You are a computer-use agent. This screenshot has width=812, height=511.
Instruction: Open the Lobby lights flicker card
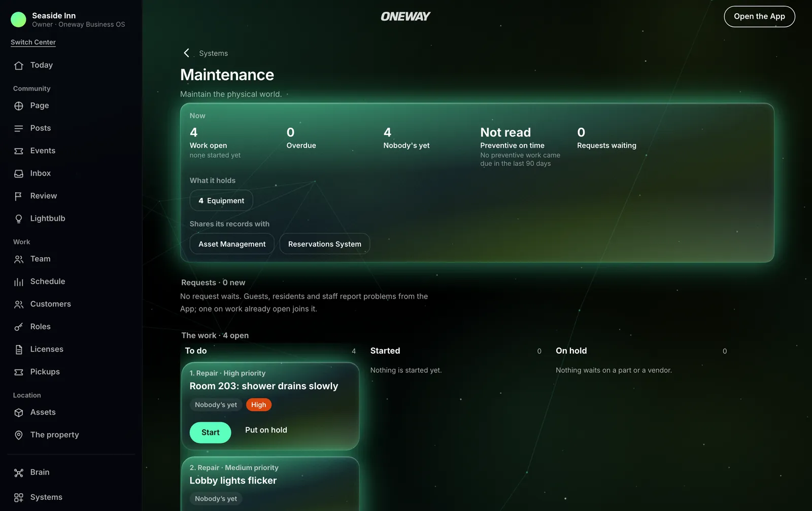coord(270,484)
